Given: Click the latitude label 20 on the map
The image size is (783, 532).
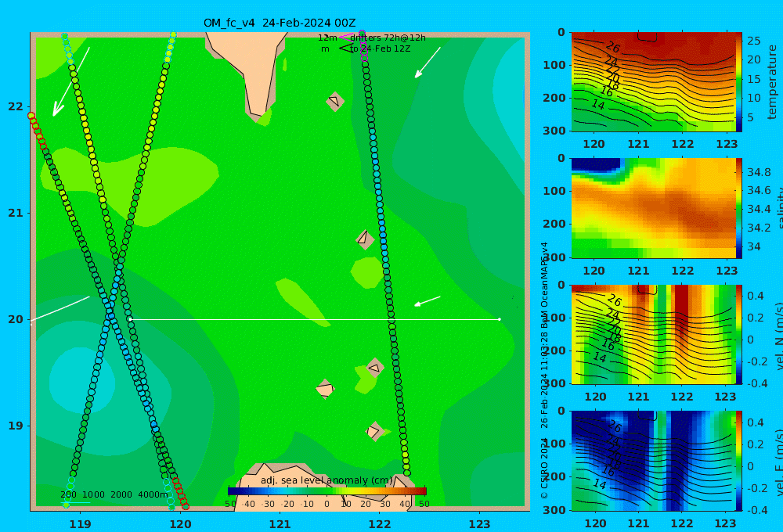Looking at the screenshot, I should [15, 319].
